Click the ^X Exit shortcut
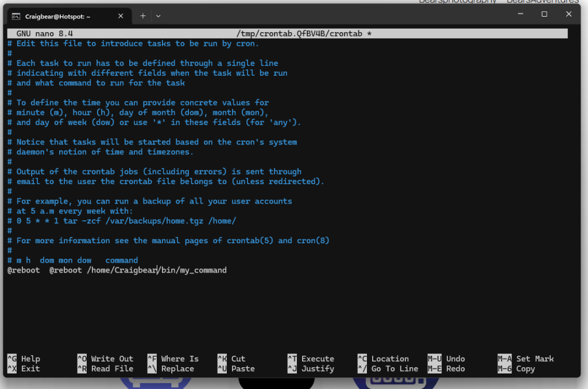Screen dimensions: 588x389 pos(24,369)
